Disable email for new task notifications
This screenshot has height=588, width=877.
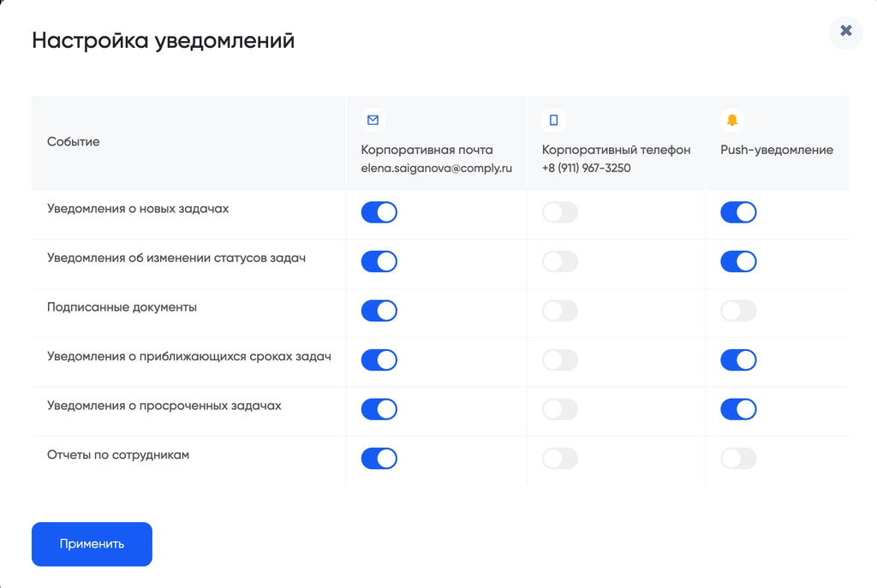[x=379, y=212]
